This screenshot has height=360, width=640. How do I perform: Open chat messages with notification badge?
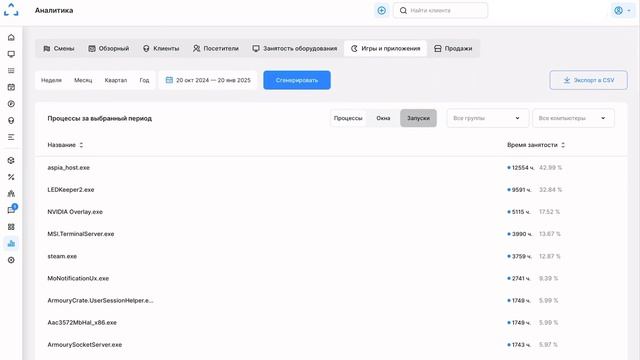tap(11, 210)
